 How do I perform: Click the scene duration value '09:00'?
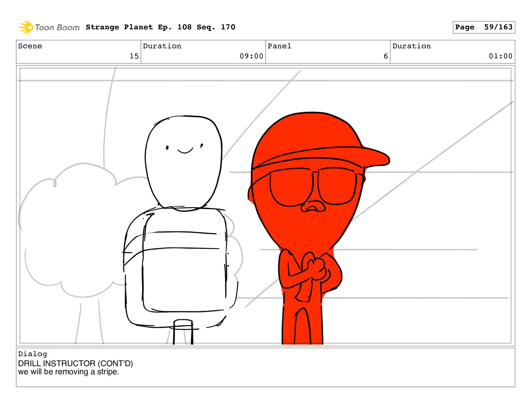tap(251, 56)
